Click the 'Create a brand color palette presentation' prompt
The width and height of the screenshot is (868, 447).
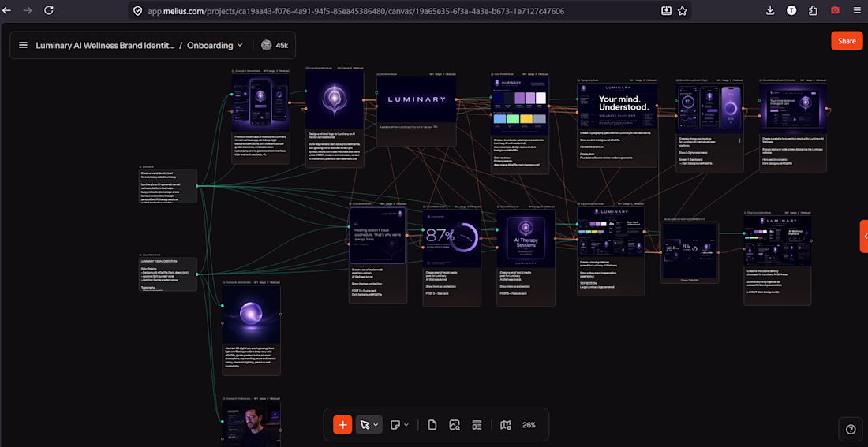pos(520,153)
